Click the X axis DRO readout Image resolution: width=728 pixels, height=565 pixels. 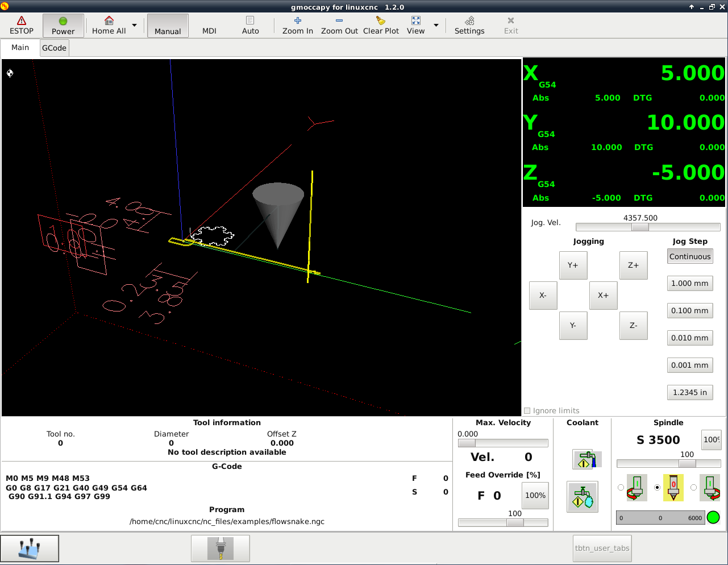(x=624, y=82)
